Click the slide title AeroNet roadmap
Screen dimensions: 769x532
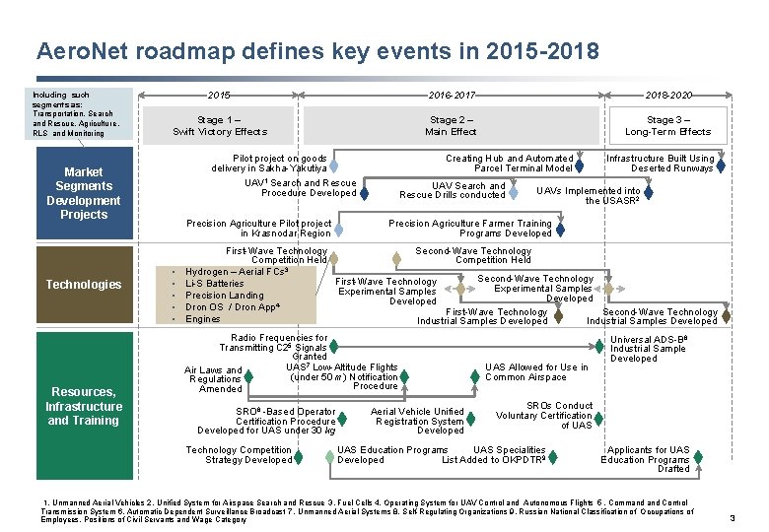(x=317, y=51)
